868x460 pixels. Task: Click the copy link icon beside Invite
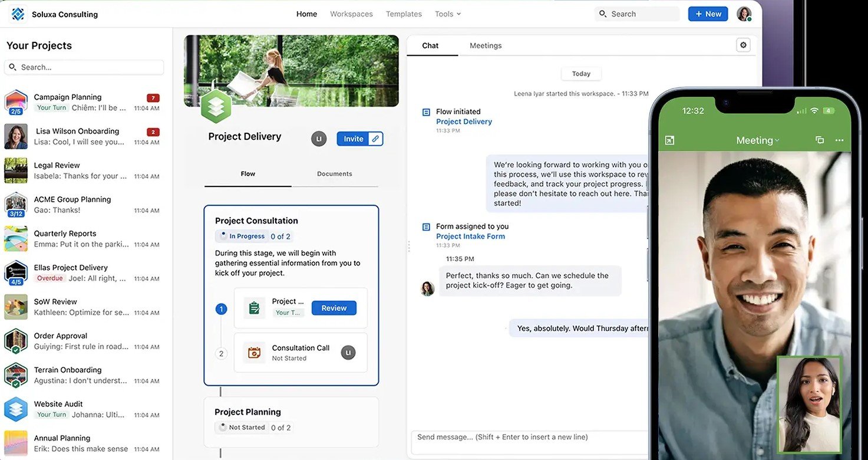(x=375, y=139)
